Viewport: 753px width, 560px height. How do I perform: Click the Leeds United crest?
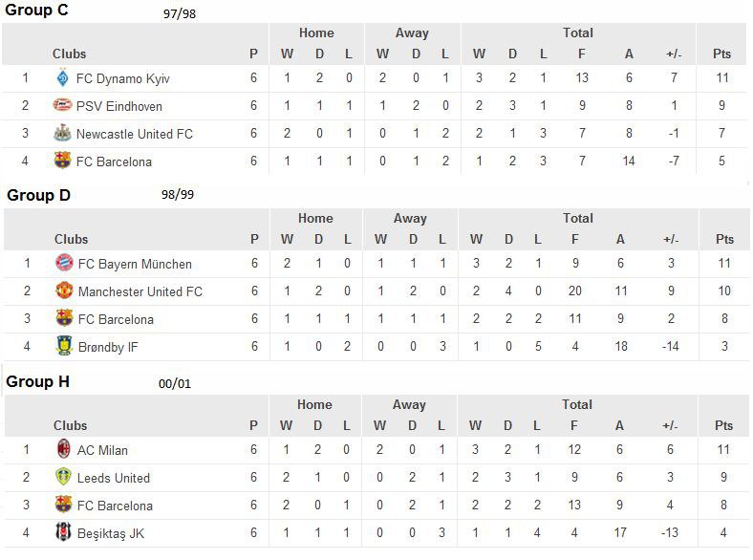pos(63,477)
